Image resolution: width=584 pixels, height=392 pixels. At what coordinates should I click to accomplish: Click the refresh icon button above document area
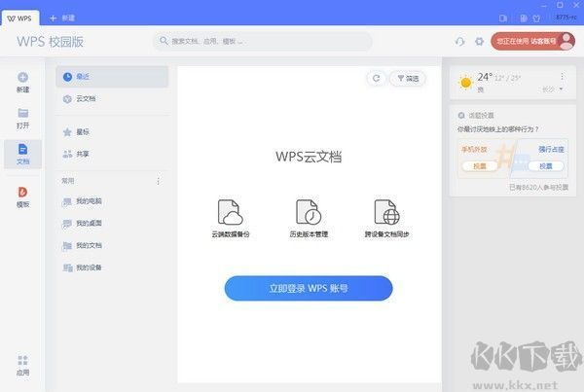click(376, 78)
